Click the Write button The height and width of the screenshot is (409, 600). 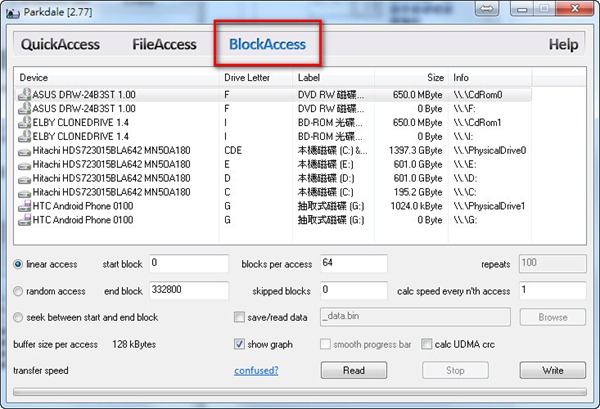(553, 370)
